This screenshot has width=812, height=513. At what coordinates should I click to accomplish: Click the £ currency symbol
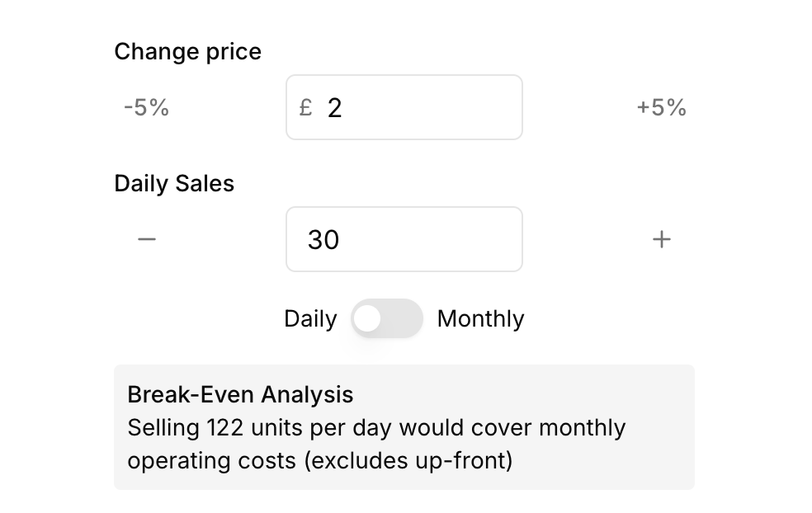[305, 107]
